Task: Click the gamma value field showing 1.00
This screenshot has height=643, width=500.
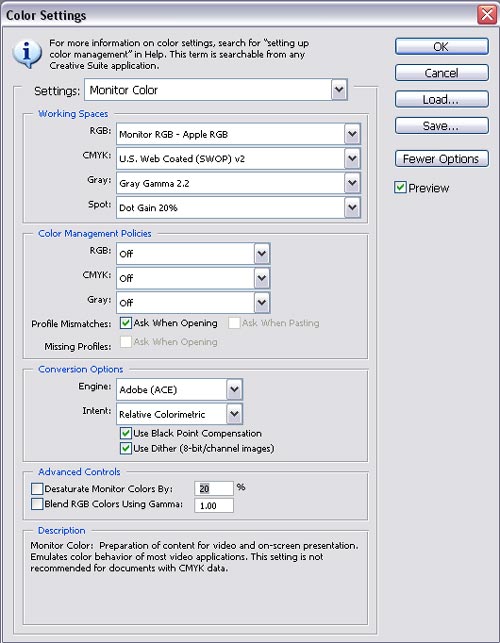Action: [214, 506]
